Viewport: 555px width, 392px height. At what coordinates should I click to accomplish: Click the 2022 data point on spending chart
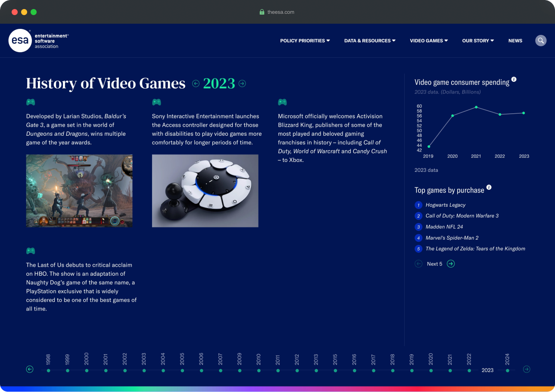(x=500, y=115)
